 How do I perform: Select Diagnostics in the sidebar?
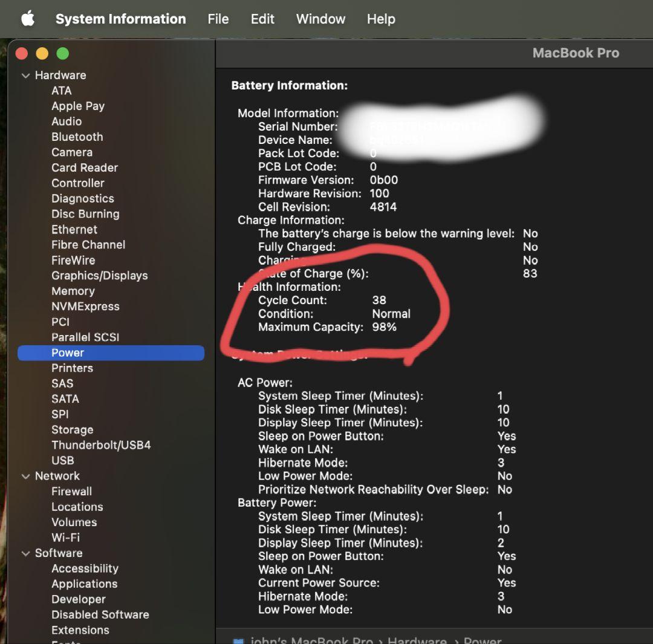click(83, 199)
